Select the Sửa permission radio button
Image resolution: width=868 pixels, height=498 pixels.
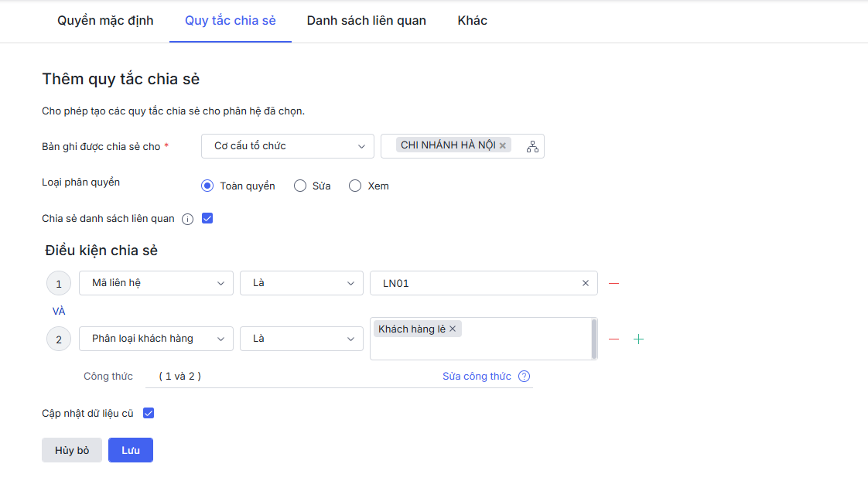(x=300, y=186)
